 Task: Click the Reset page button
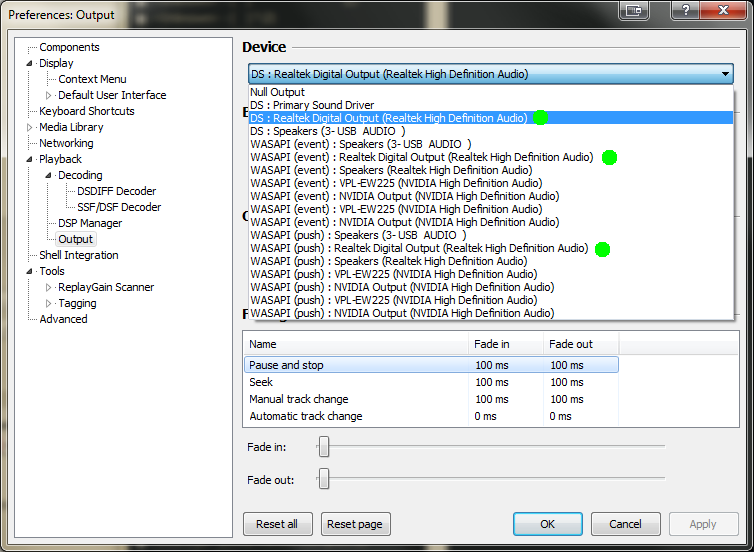(x=355, y=524)
